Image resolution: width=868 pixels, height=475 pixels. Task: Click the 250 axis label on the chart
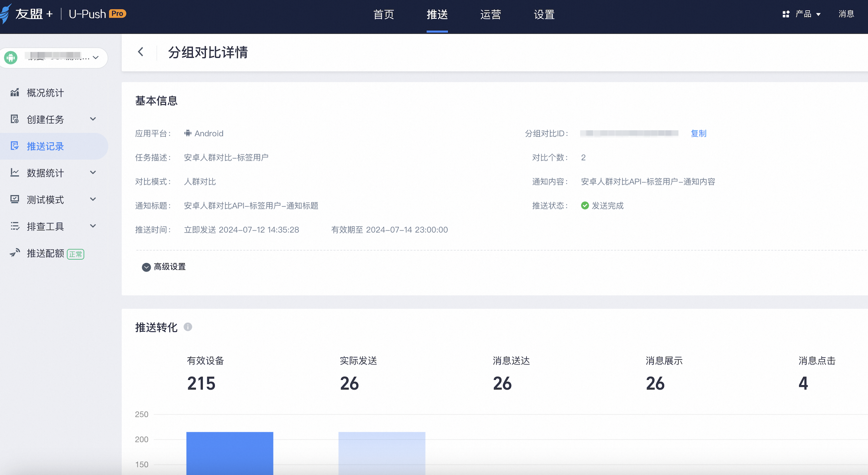tap(142, 414)
